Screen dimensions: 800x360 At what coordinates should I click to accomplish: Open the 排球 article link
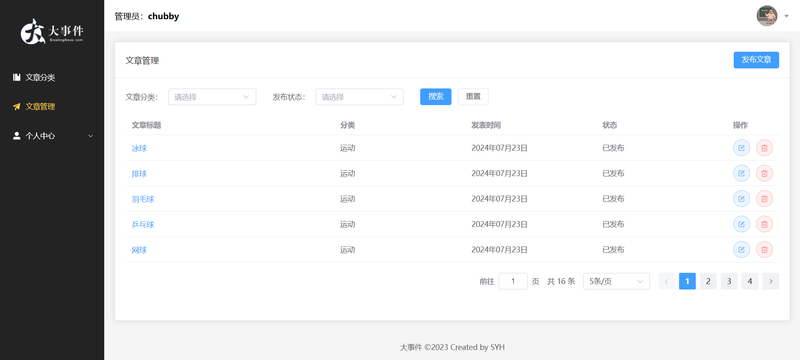tap(139, 174)
